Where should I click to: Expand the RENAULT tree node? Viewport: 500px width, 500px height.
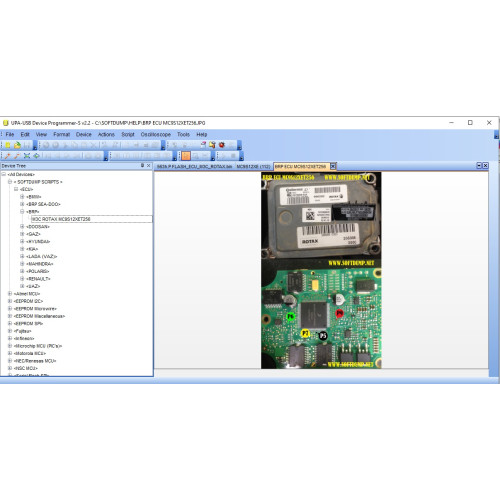pos(22,279)
